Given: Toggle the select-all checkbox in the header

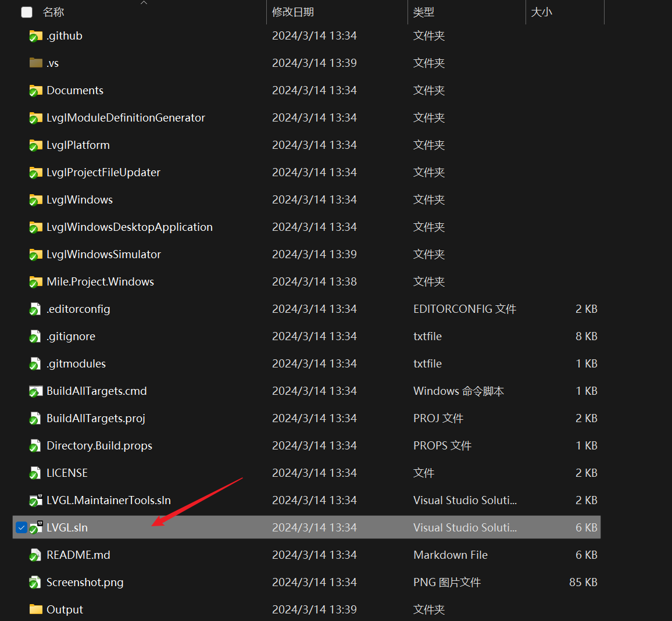Looking at the screenshot, I should coord(27,12).
